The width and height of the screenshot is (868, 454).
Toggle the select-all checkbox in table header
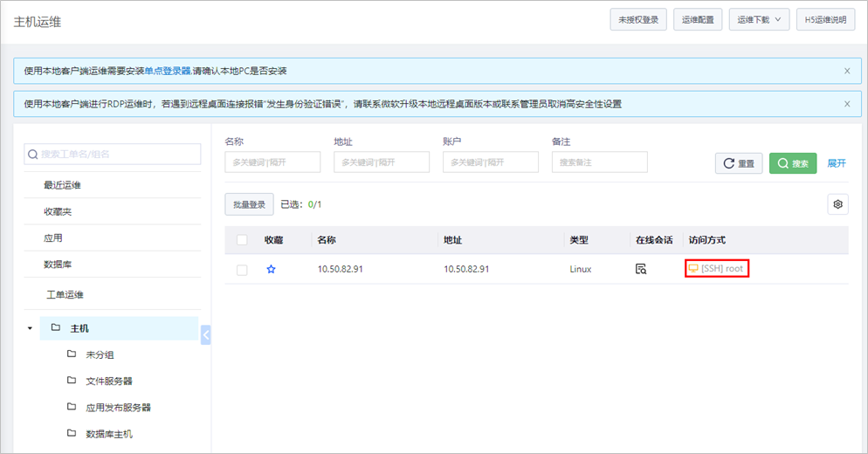[242, 240]
